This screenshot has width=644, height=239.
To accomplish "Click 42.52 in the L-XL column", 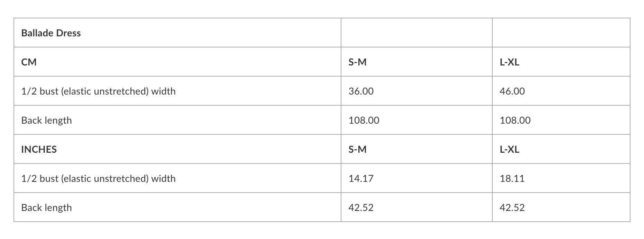I will pos(512,207).
